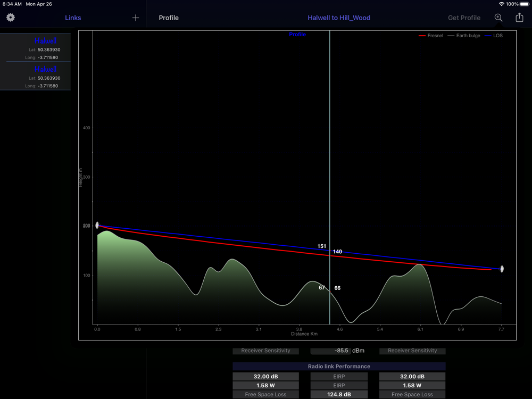Click the 400 height axis tick
This screenshot has height=399, width=532.
[87, 128]
